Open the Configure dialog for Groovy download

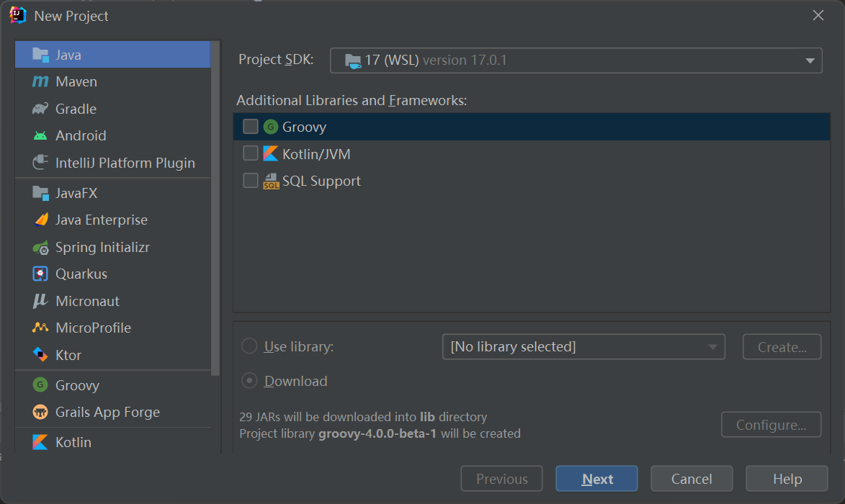[x=771, y=424]
